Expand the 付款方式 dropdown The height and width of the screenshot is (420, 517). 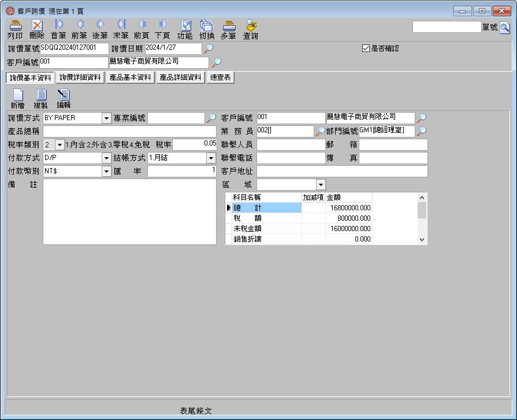click(x=106, y=158)
